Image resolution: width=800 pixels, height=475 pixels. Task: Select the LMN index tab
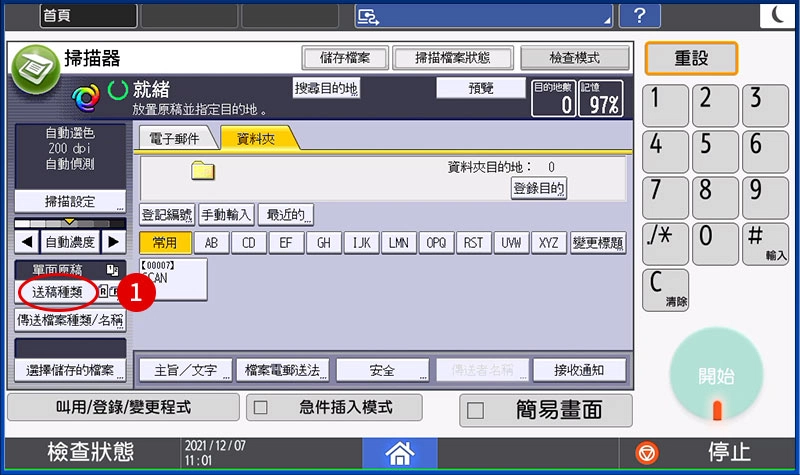(398, 243)
